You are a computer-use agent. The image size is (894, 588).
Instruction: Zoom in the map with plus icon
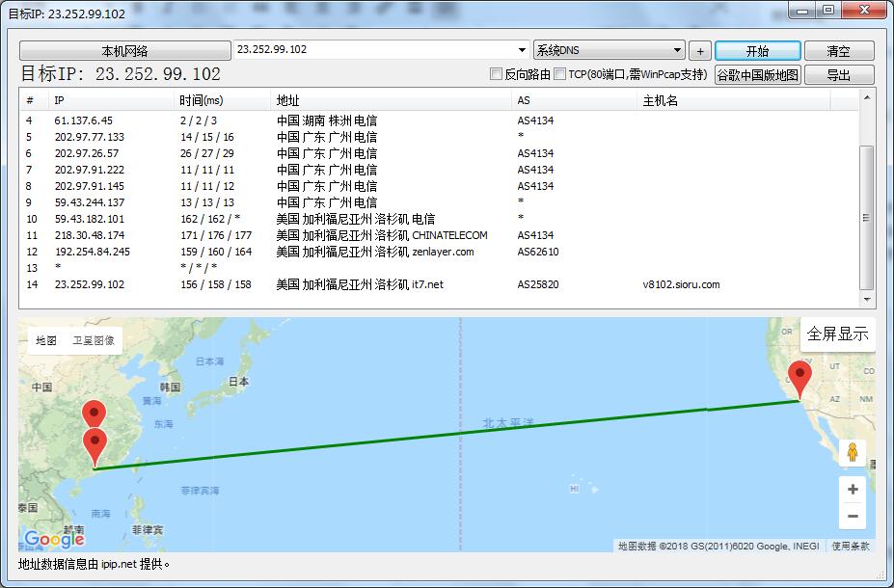tap(852, 490)
